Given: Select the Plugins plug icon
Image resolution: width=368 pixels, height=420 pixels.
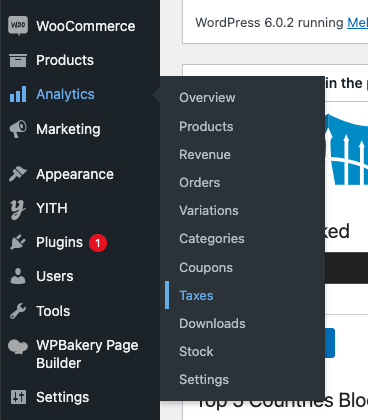Looking at the screenshot, I should click(x=18, y=242).
